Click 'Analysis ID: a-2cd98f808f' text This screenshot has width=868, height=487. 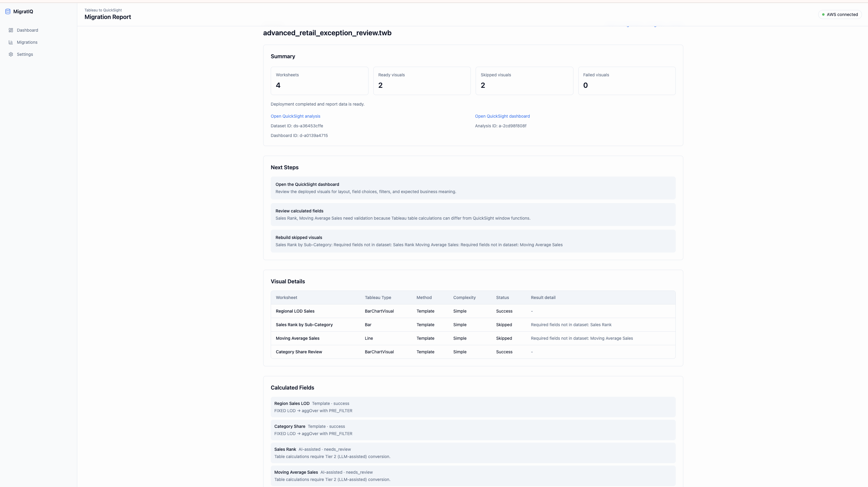(501, 126)
